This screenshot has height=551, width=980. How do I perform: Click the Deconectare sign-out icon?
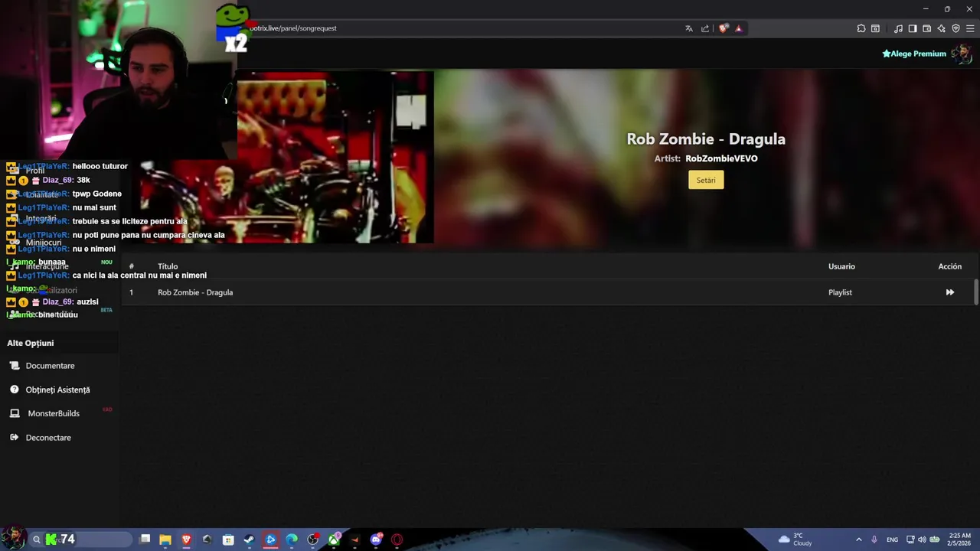(15, 438)
